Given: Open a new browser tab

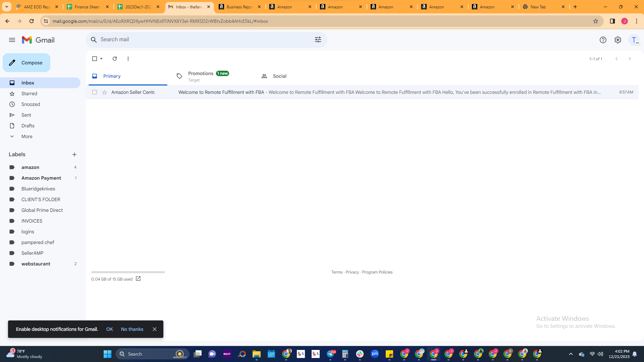Looking at the screenshot, I should point(575,7).
